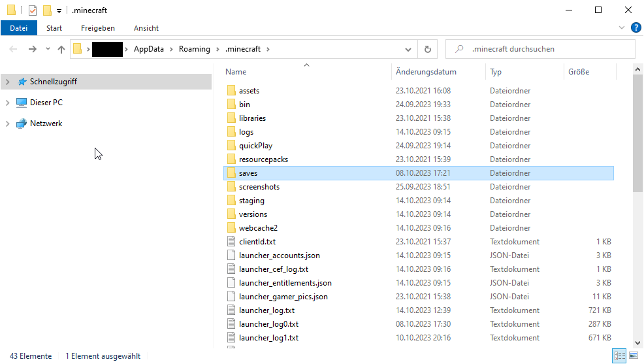Open the address bar history dropdown

[408, 49]
